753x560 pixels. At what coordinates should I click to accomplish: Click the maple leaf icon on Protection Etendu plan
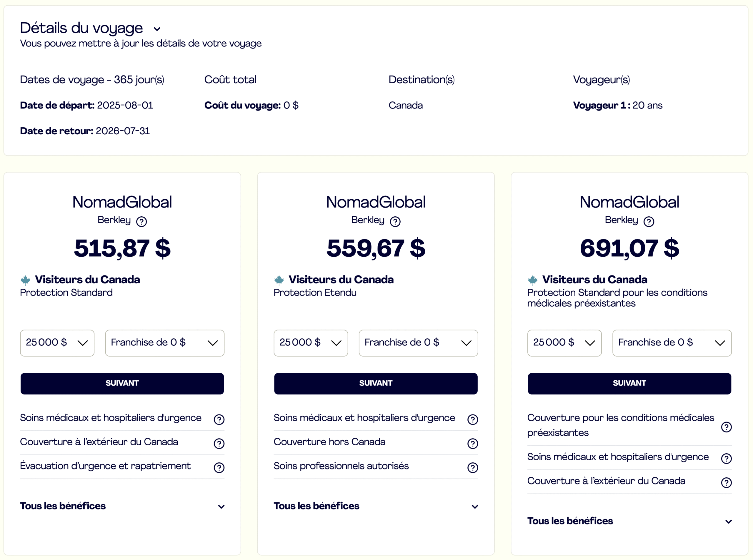click(279, 280)
